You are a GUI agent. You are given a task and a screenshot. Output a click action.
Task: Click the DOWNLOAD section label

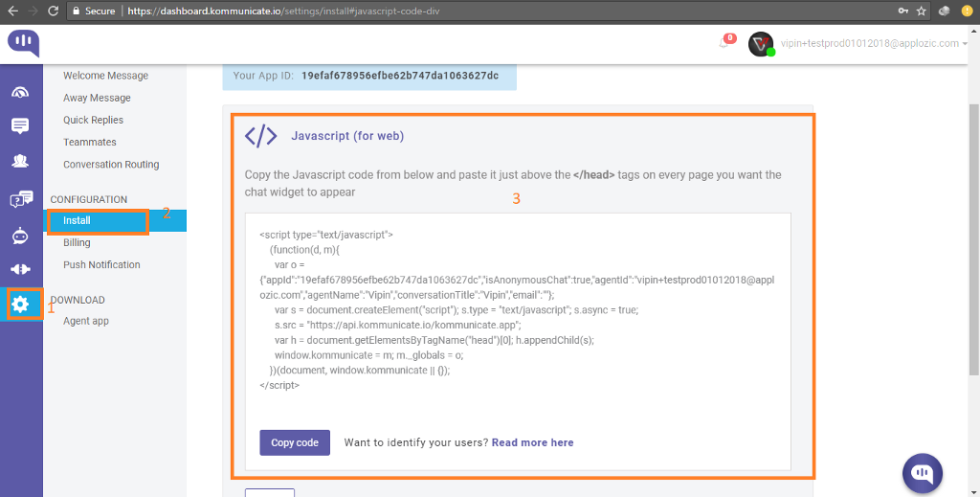pyautogui.click(x=78, y=300)
